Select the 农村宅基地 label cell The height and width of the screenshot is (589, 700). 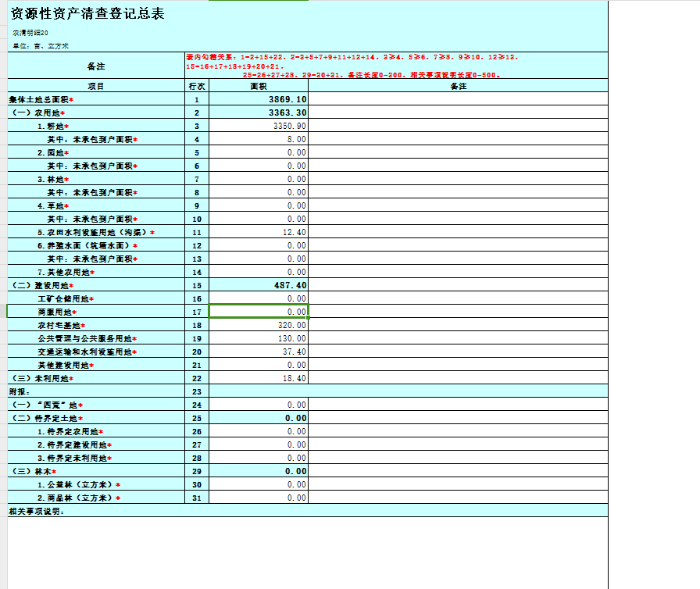click(x=96, y=325)
